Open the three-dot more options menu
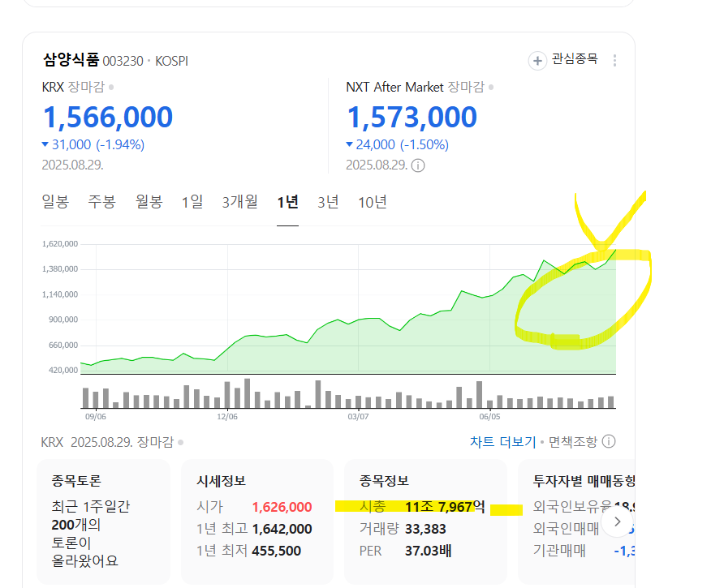 (614, 61)
